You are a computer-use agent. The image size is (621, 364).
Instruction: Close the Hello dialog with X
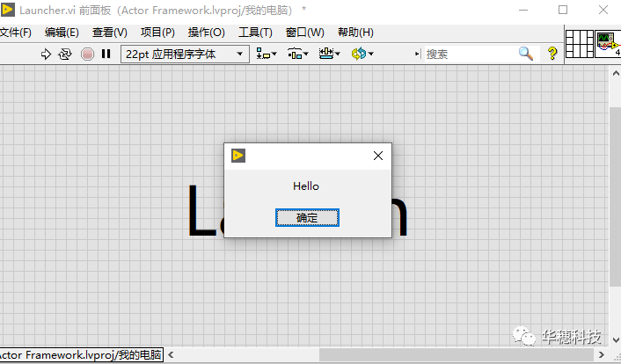pyautogui.click(x=378, y=156)
